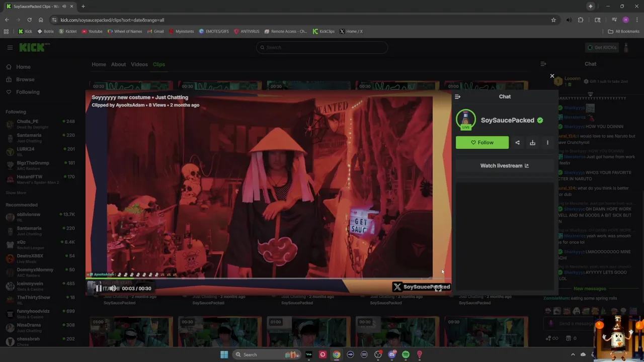The image size is (644, 362).
Task: Open Iceinmyvein recommended channel
Action: 40,286
